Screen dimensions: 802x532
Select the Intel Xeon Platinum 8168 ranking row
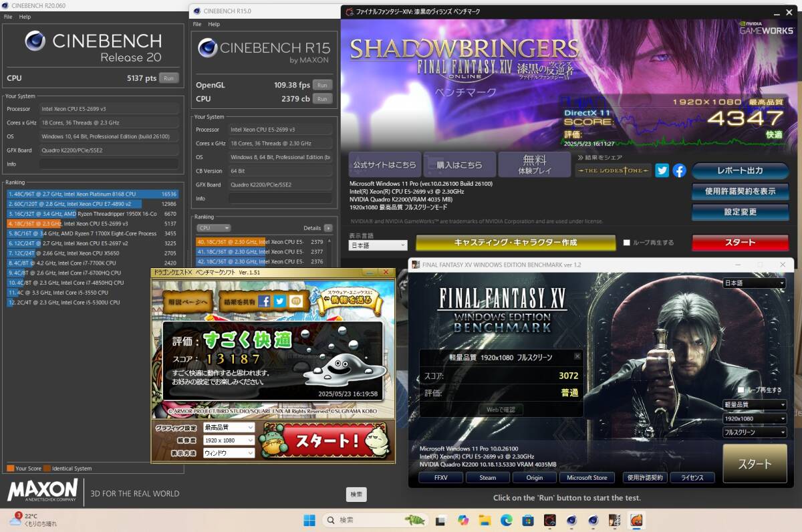point(93,194)
